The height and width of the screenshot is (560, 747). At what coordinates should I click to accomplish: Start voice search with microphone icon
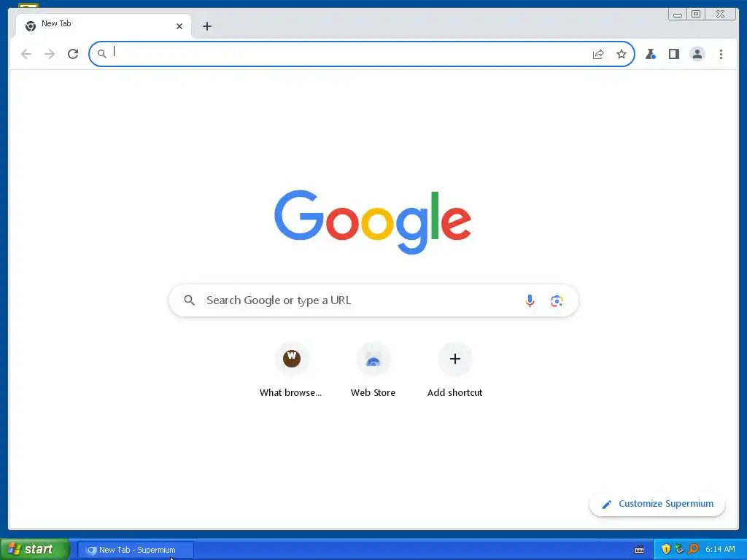click(530, 300)
